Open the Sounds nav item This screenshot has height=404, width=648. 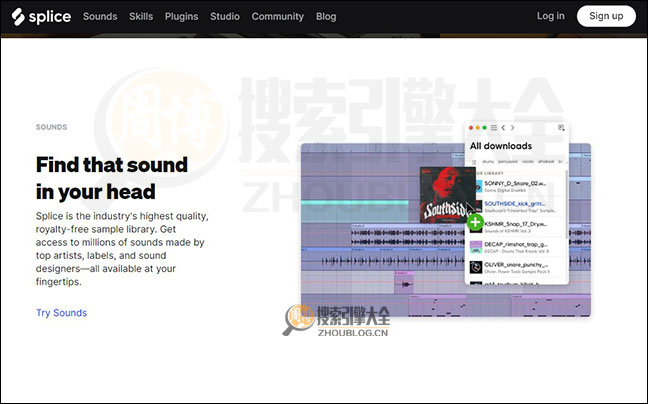point(100,17)
